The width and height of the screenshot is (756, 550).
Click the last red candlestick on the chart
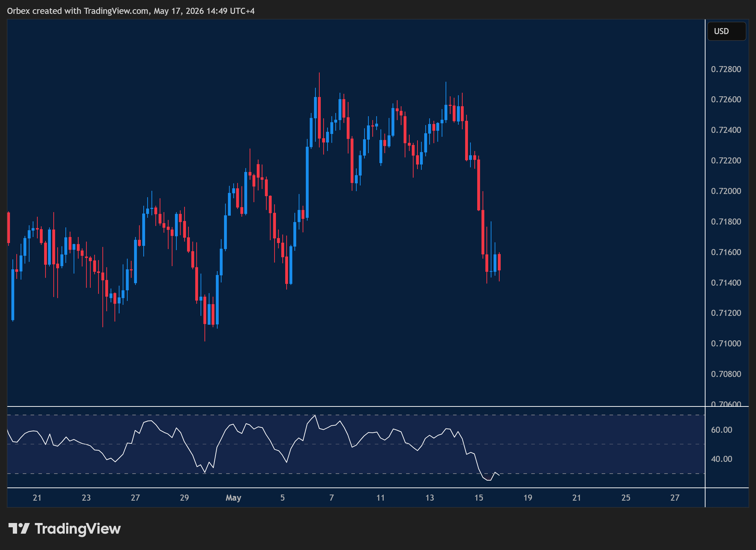pyautogui.click(x=499, y=262)
